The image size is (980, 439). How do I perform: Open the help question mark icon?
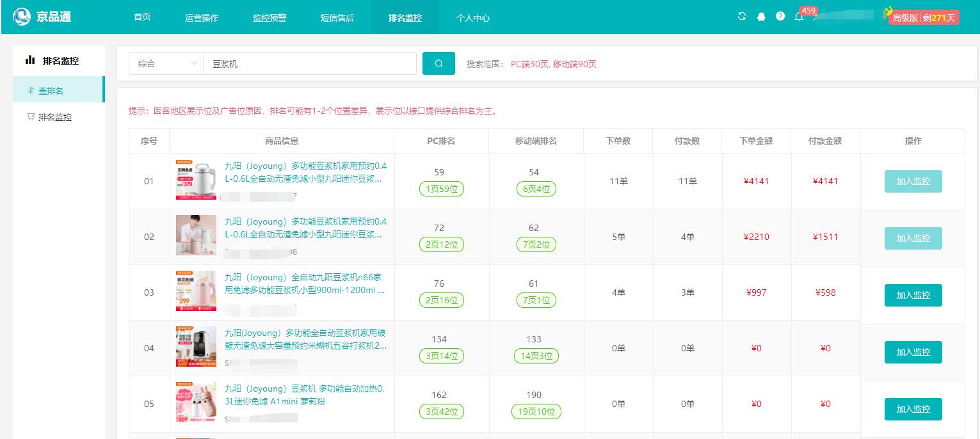780,17
